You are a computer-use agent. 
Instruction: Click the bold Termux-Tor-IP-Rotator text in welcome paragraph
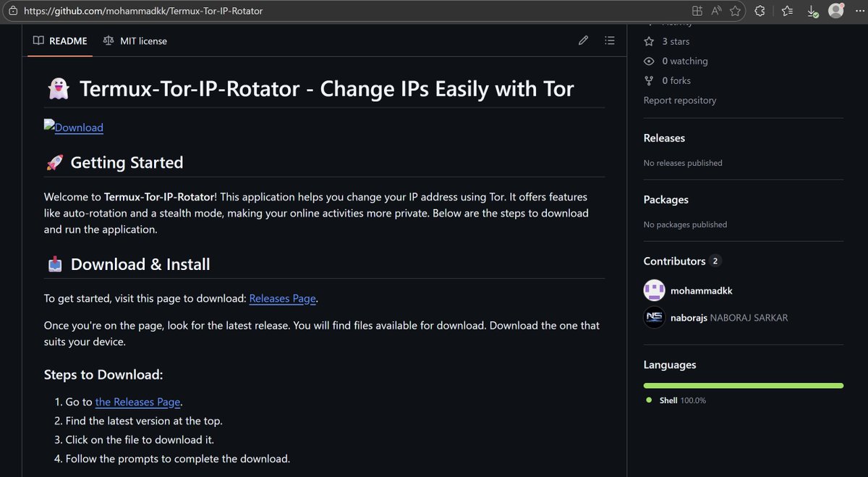pos(158,197)
